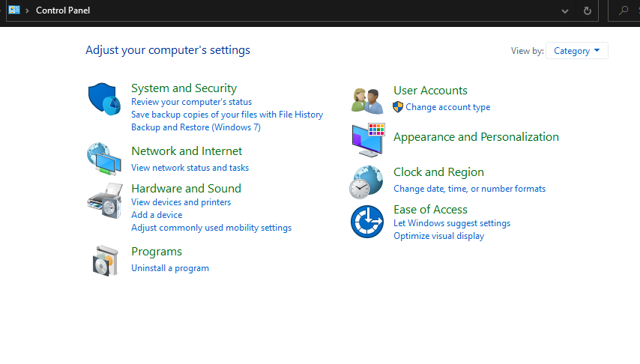Click the UAC shield beside Change account type
This screenshot has height=364, width=640.
398,107
